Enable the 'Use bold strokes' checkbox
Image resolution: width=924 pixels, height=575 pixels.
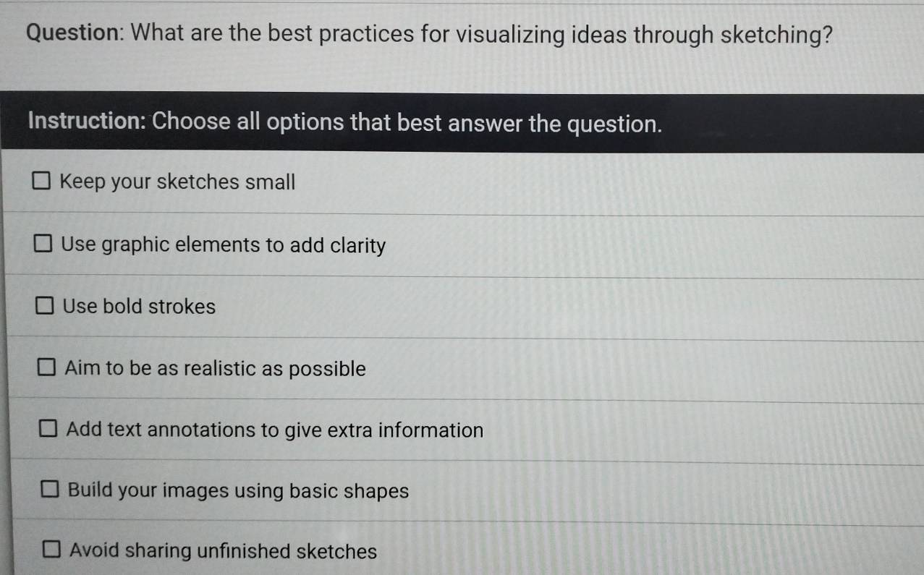point(45,307)
